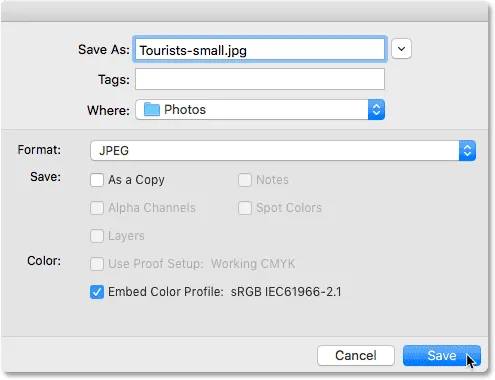
Task: Enable the As a Copy checkbox
Action: [97, 180]
